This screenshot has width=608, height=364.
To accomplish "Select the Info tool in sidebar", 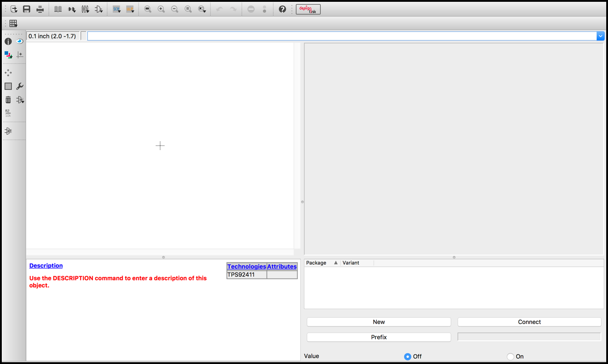I will (x=8, y=41).
